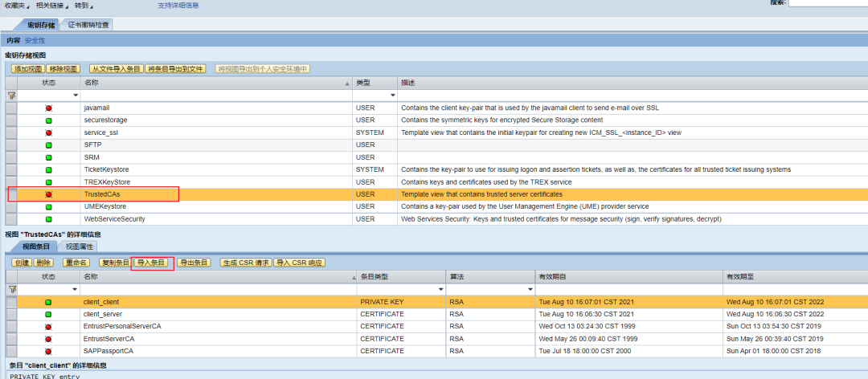Screen dimensions: 868x379
Task: Switch to 证书撤销检查 tab
Action: click(x=88, y=25)
